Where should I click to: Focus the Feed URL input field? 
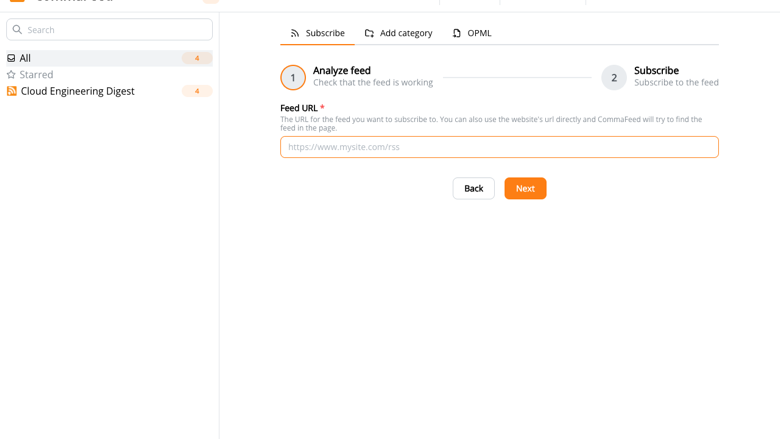[499, 147]
